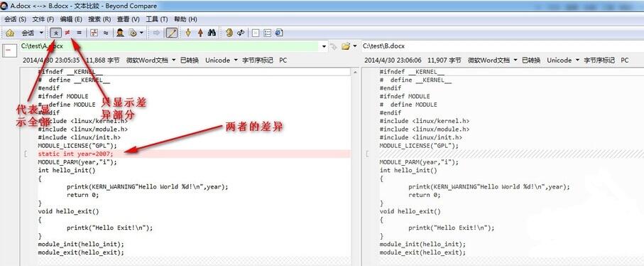
Task: Click the Rules referee icon
Action: tap(120, 33)
